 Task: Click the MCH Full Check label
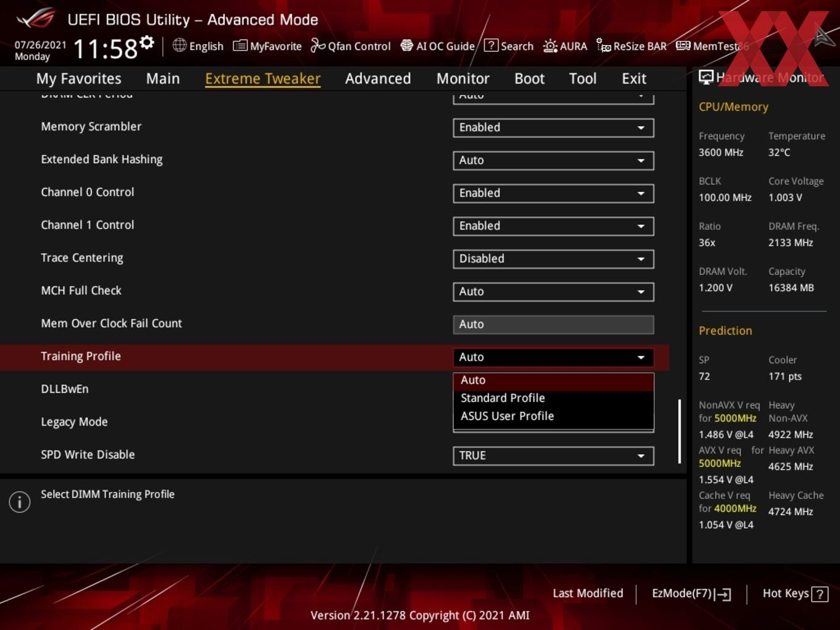pos(81,291)
